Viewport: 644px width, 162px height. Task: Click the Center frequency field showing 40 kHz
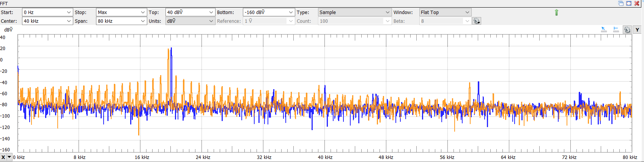pos(44,21)
